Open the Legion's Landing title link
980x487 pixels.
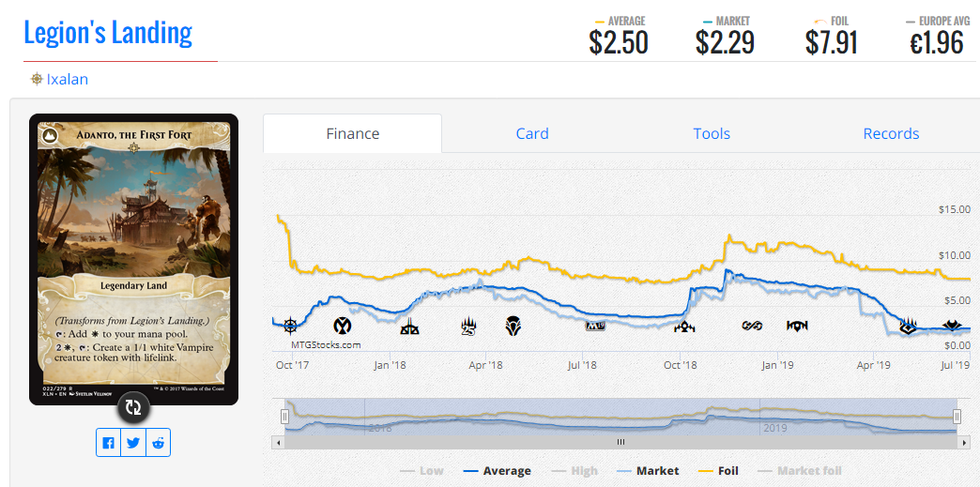click(x=108, y=33)
